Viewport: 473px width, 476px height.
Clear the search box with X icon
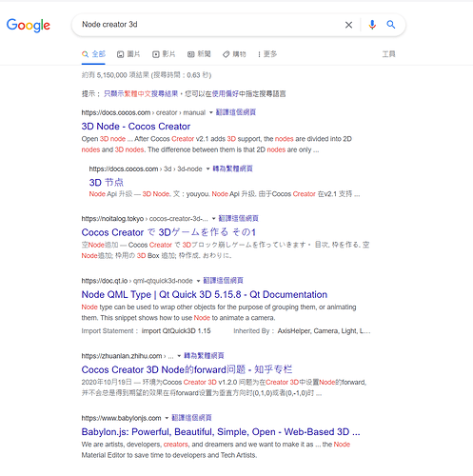(348, 25)
